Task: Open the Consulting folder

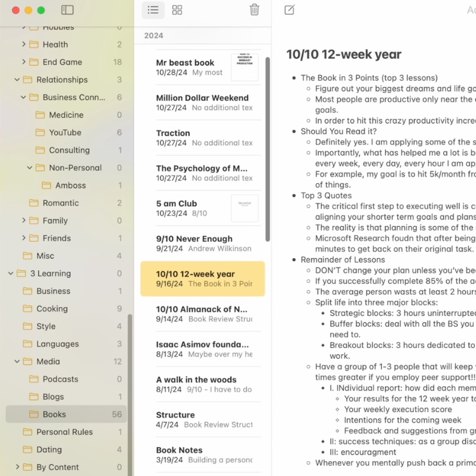Action: click(66, 150)
